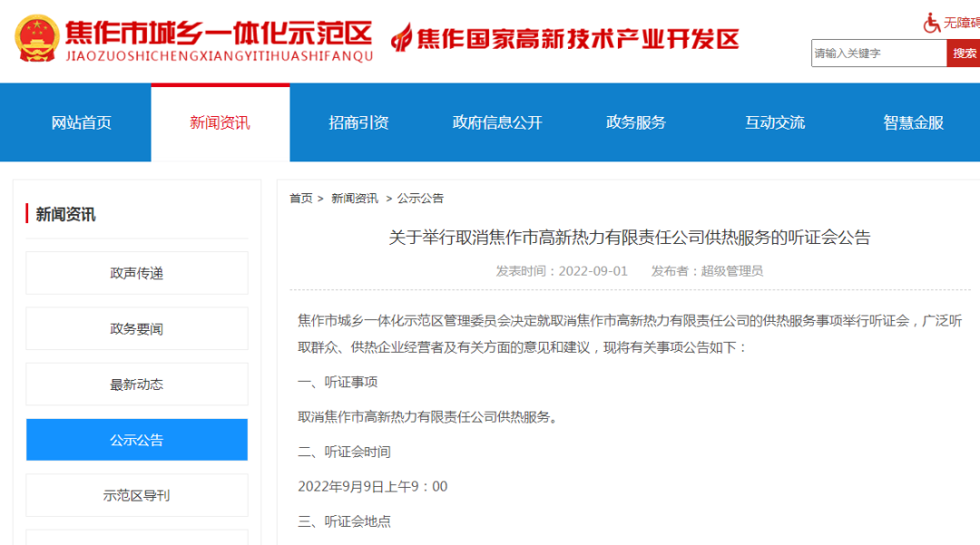Viewport: 980px width, 545px height.
Task: Open 示范区导刊 in the sidebar
Action: click(x=137, y=495)
